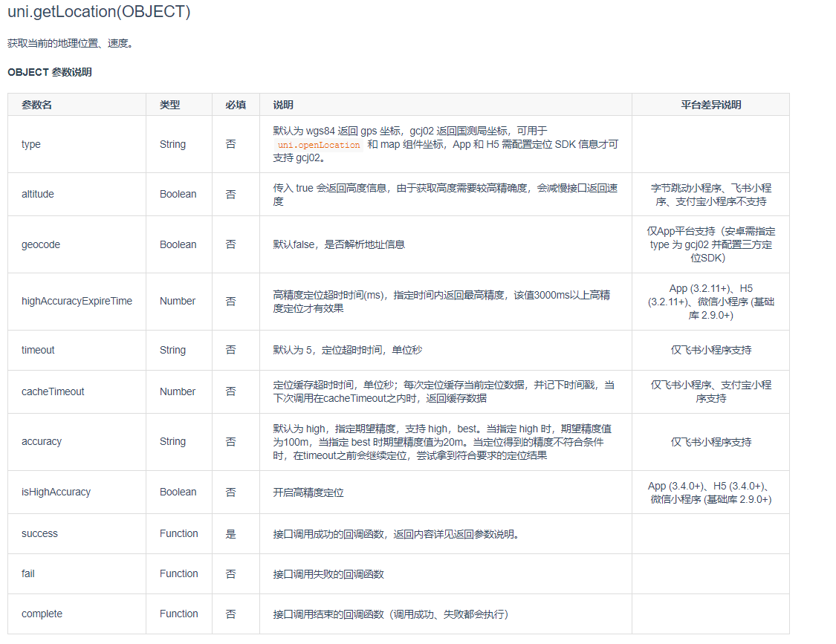This screenshot has height=644, width=836.
Task: Click '仅飞书小程序支持' in accuracy row
Action: [710, 442]
